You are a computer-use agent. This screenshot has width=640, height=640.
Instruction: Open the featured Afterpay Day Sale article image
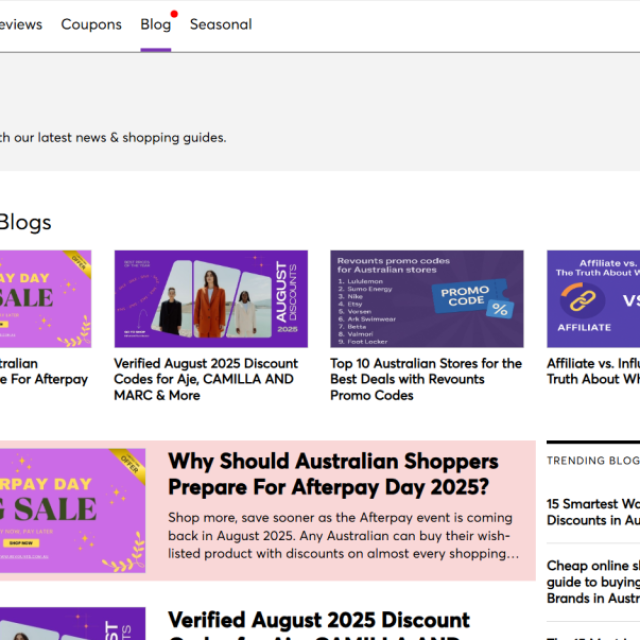pos(73,511)
